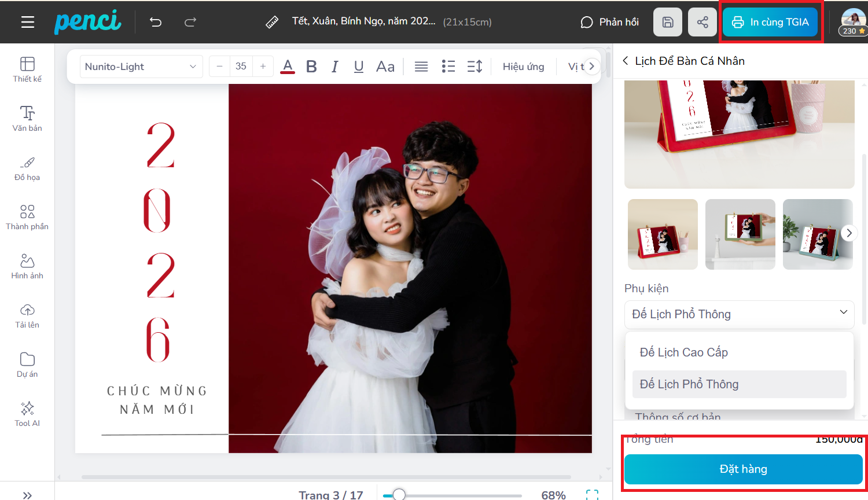Click the share icon button
The width and height of the screenshot is (868, 500).
pyautogui.click(x=702, y=22)
